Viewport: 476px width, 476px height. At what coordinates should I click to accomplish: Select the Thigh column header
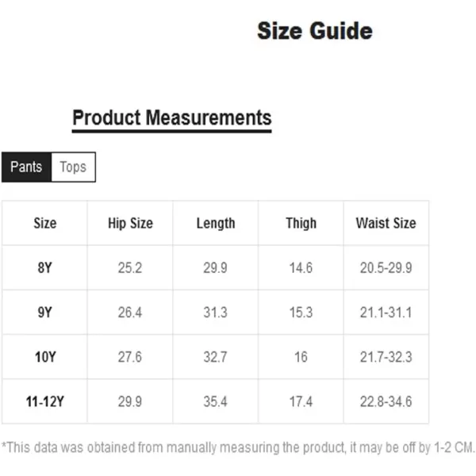click(x=301, y=223)
